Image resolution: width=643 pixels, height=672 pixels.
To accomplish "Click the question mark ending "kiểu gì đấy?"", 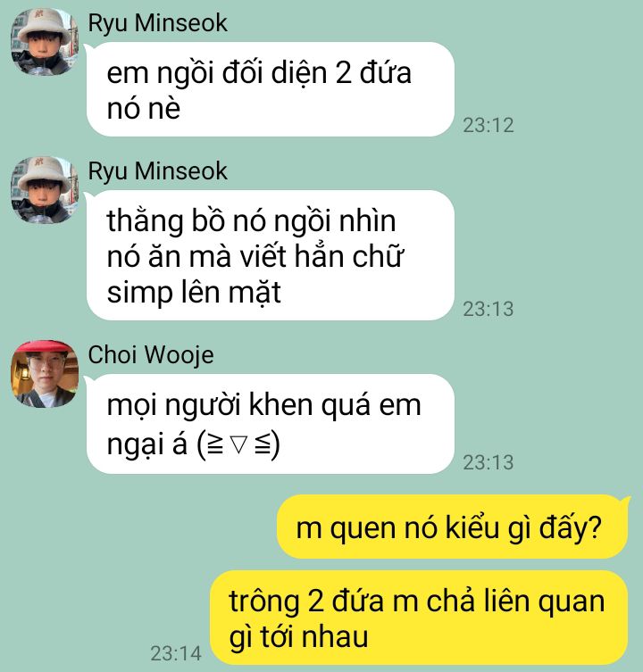I will coord(596,527).
